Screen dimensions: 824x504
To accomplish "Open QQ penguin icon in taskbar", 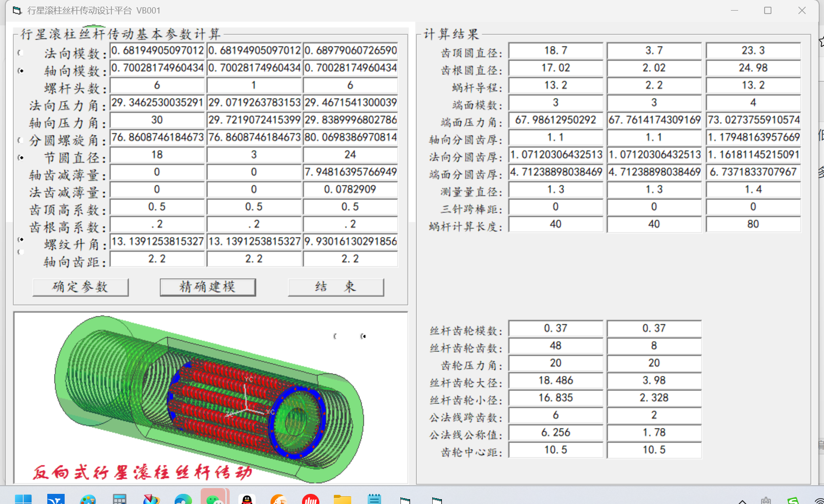I will [247, 499].
